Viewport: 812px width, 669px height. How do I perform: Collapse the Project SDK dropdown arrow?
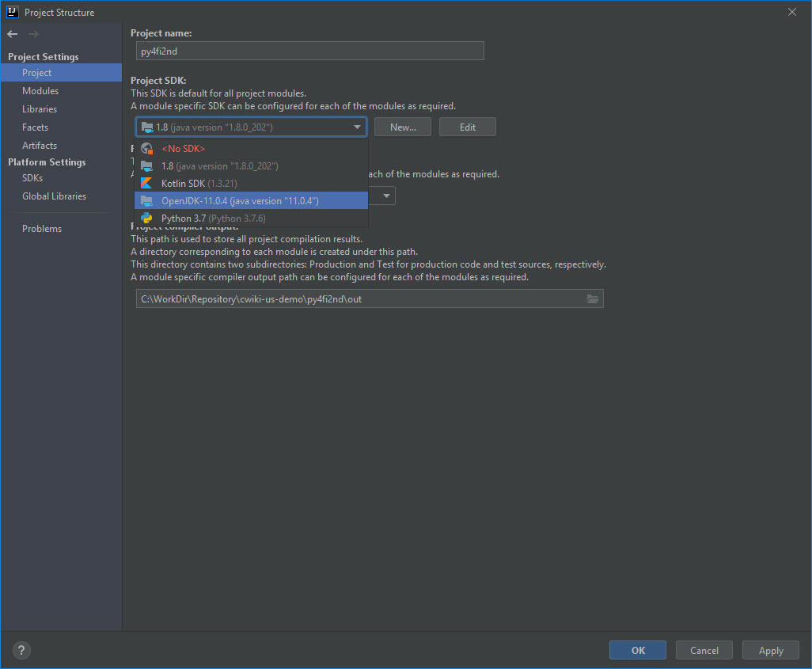point(357,127)
